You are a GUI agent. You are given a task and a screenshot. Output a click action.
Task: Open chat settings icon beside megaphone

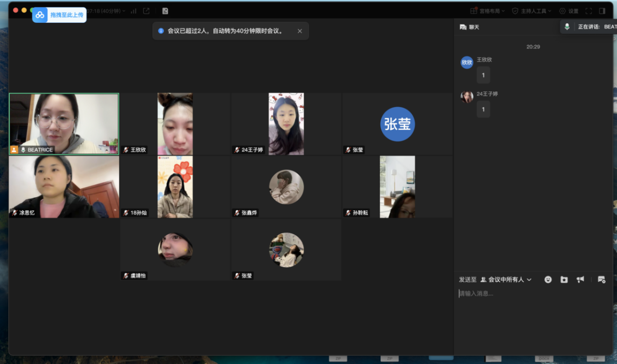pyautogui.click(x=601, y=279)
